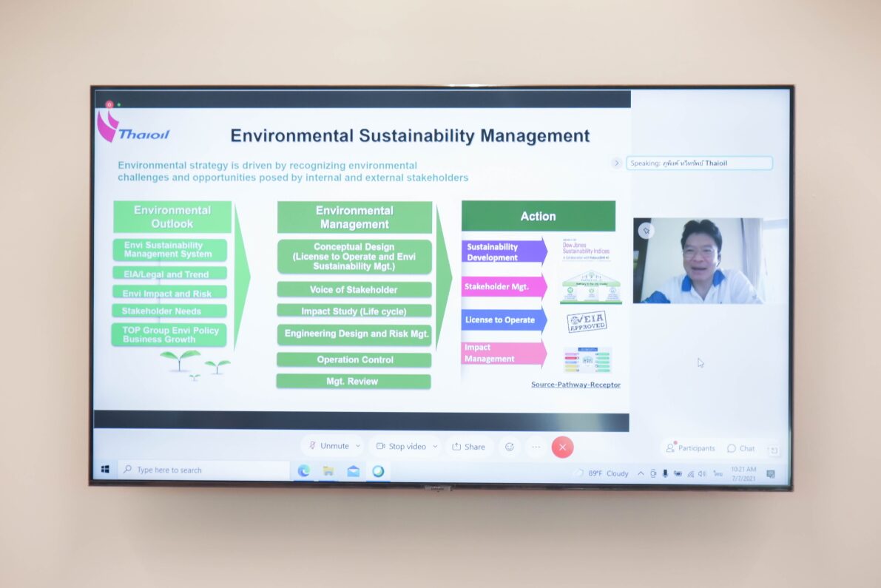Screen dimensions: 881x588
Task: Open the Chat panel
Action: click(741, 448)
